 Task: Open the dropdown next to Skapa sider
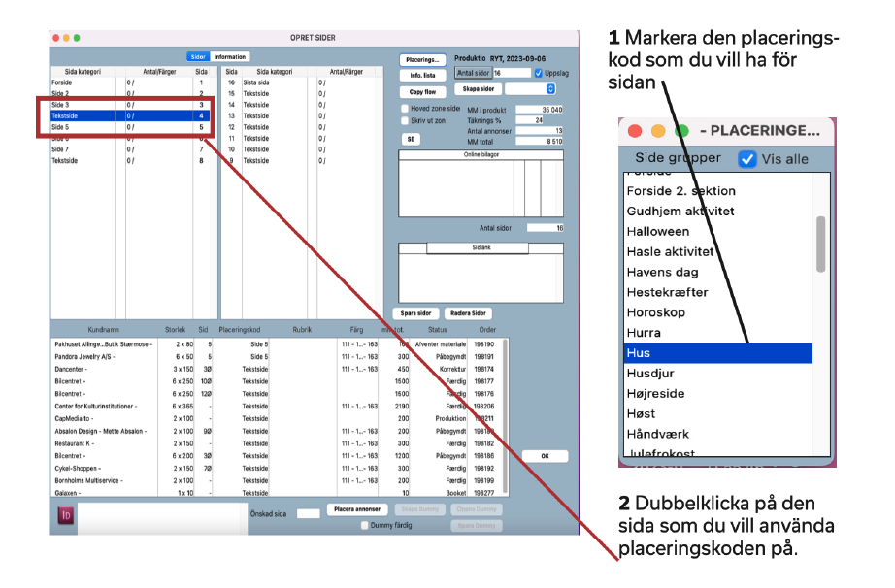click(550, 88)
